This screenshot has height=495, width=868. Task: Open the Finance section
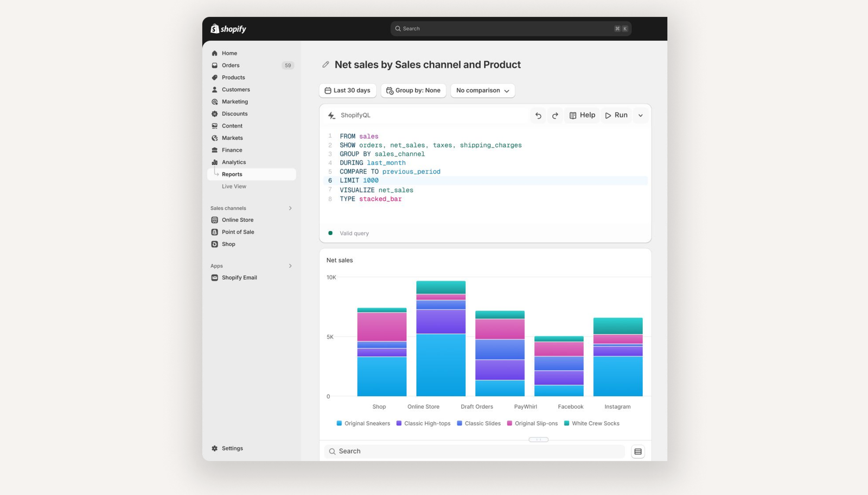(x=232, y=150)
